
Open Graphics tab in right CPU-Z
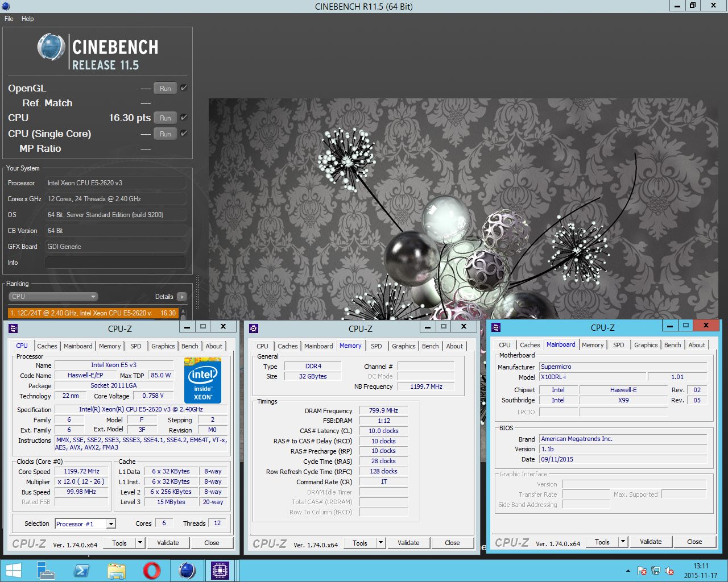[646, 345]
